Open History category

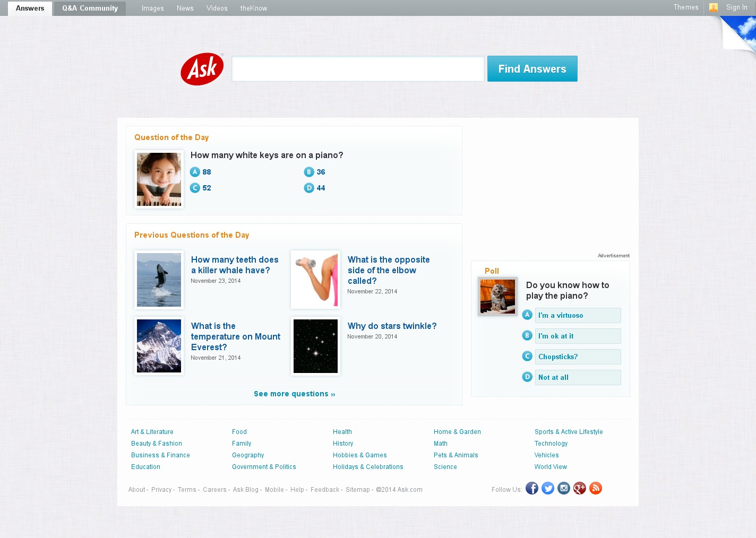pos(343,444)
